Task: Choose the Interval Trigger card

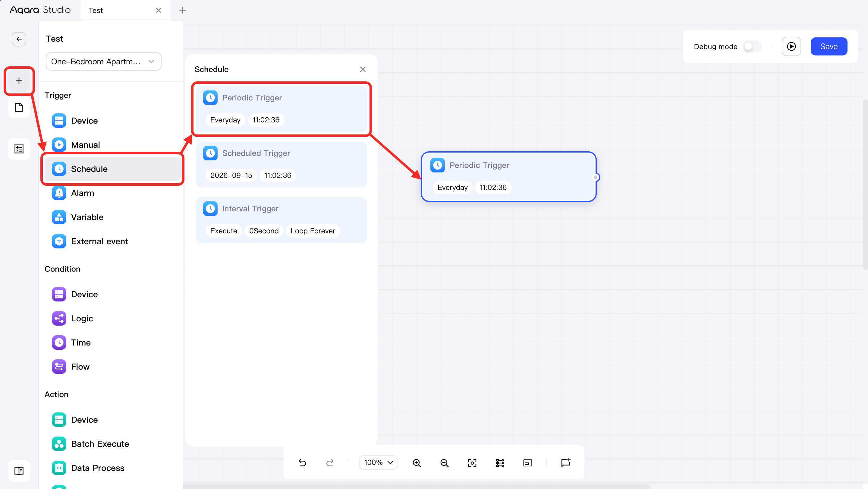Action: coord(281,220)
